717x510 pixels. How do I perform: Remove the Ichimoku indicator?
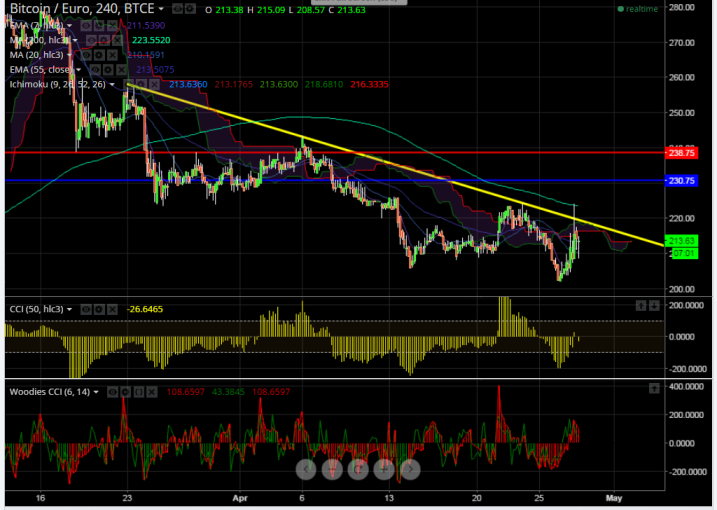(x=155, y=85)
